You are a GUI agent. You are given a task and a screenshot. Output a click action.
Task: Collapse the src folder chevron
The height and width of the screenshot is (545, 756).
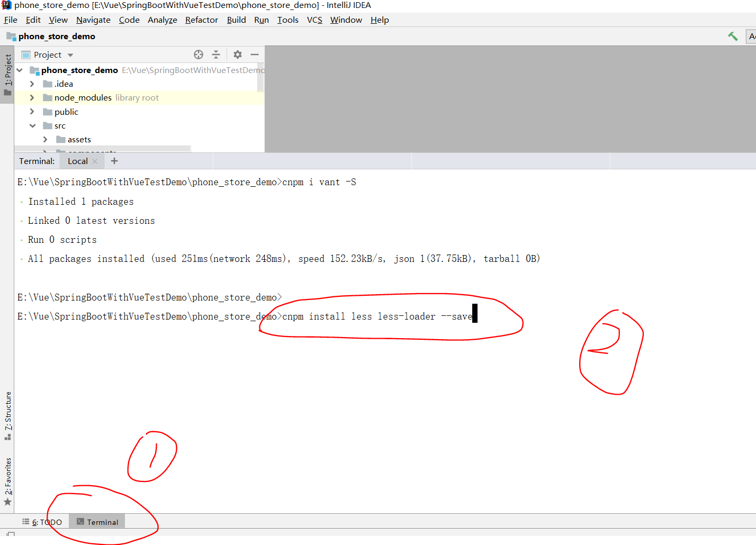coord(32,125)
